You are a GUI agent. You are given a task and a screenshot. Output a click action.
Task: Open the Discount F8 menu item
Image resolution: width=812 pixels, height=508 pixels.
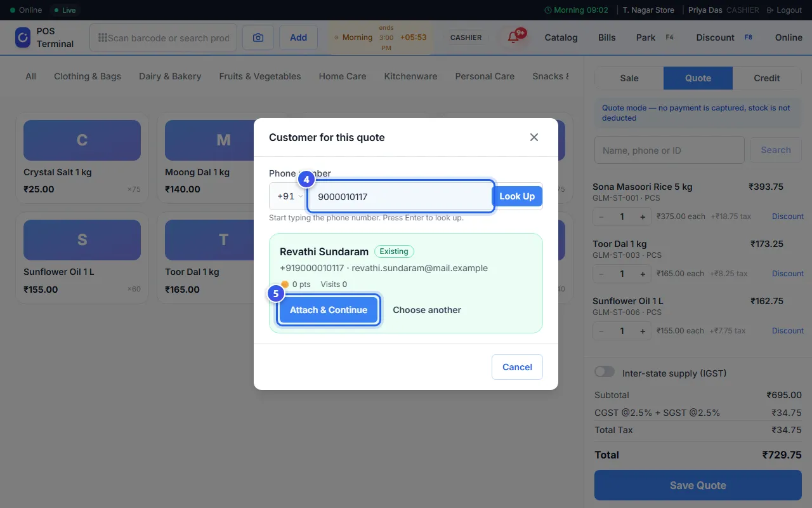(724, 37)
